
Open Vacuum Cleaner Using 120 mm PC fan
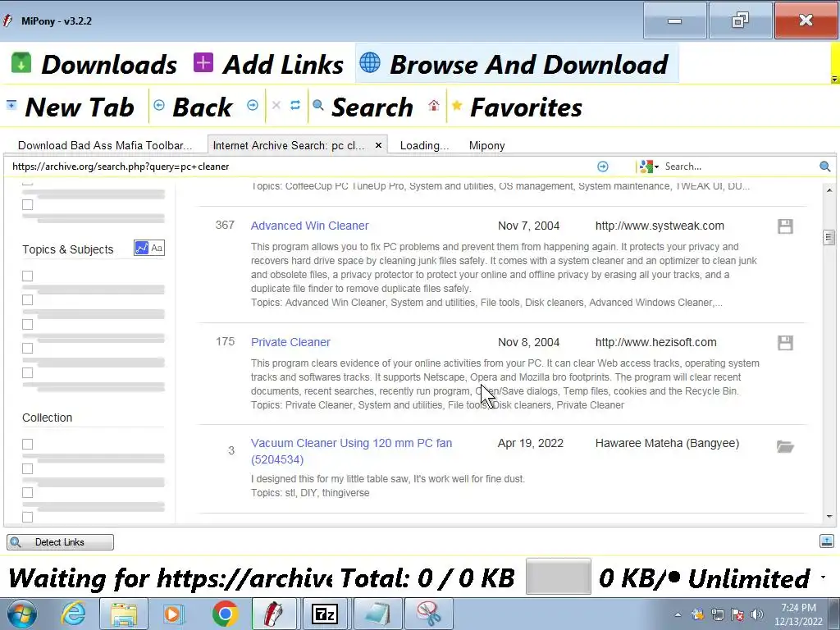351,451
